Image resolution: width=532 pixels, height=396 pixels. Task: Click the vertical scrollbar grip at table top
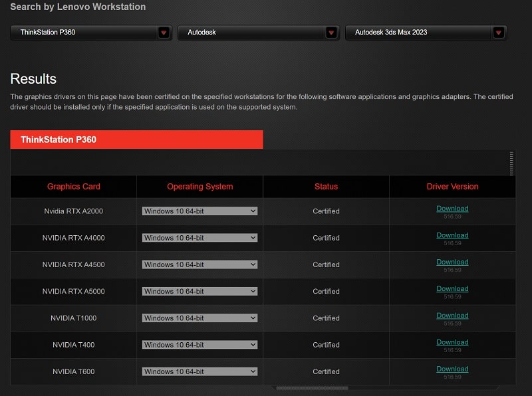[511, 163]
